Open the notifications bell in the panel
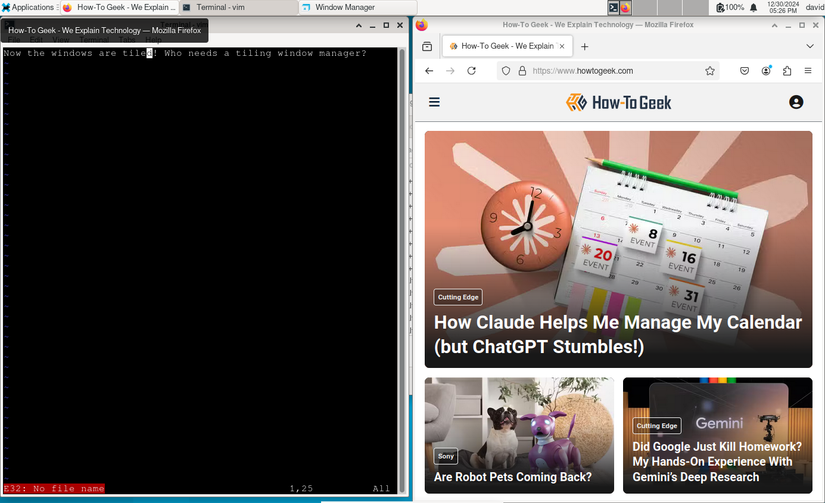The width and height of the screenshot is (825, 503). coord(753,7)
